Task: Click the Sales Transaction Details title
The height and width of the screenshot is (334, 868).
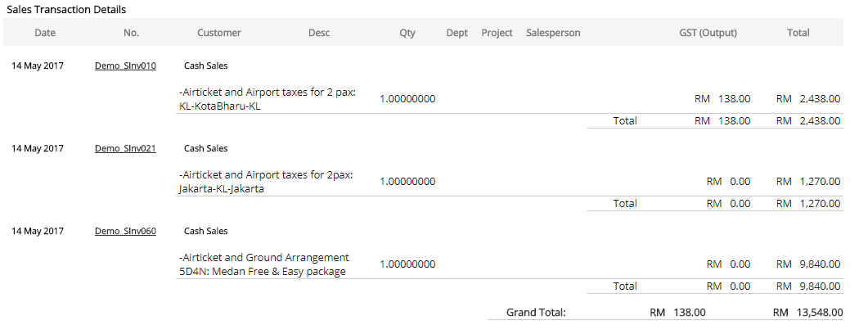Action: (x=66, y=9)
